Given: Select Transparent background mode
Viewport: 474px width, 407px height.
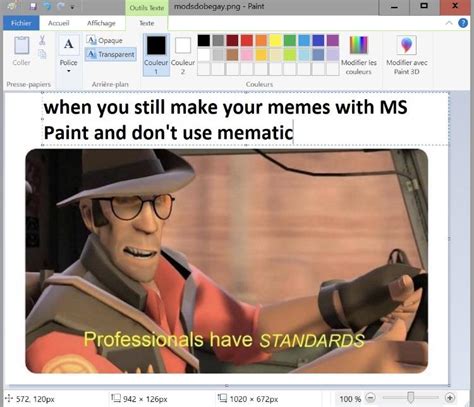Looking at the screenshot, I should tap(111, 54).
